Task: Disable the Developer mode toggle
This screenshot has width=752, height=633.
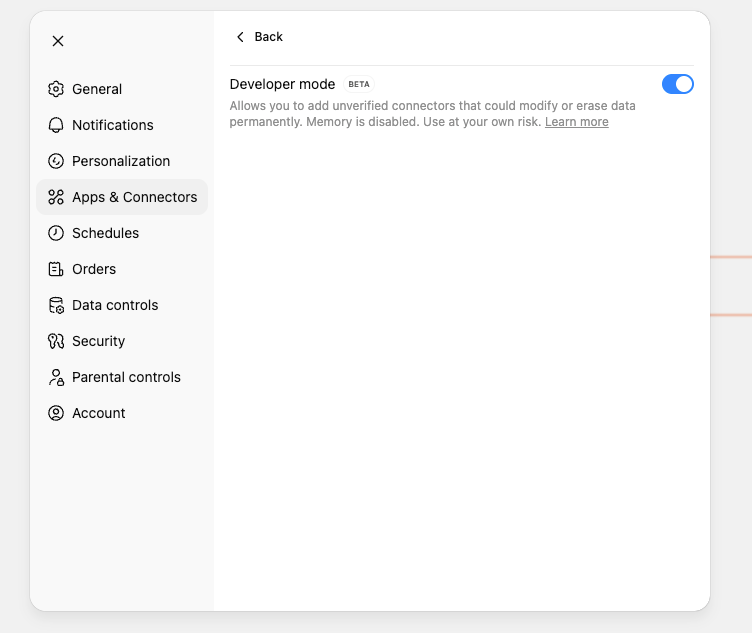Action: point(677,84)
